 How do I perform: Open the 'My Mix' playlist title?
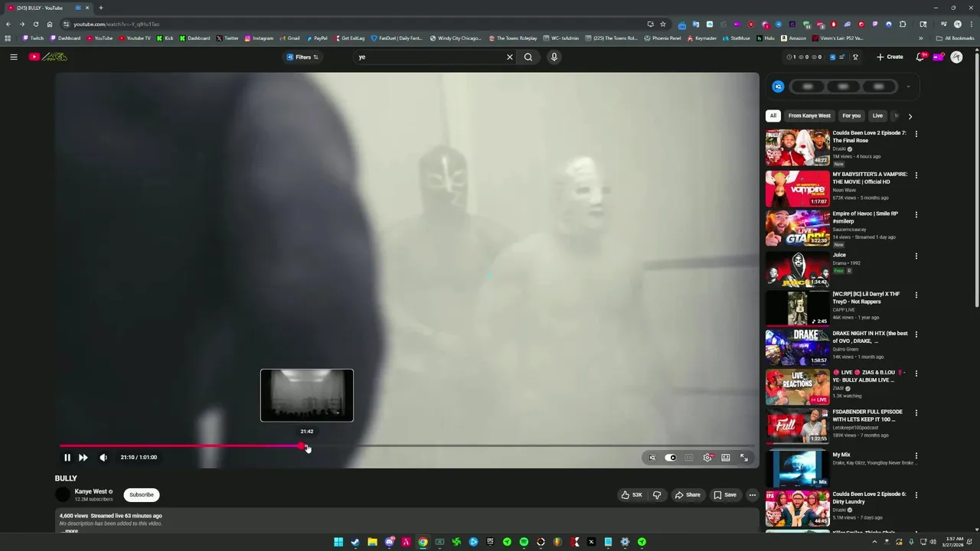pyautogui.click(x=841, y=455)
